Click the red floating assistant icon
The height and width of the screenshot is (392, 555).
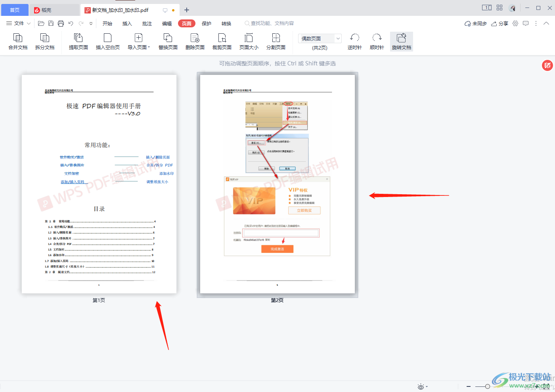tap(547, 65)
